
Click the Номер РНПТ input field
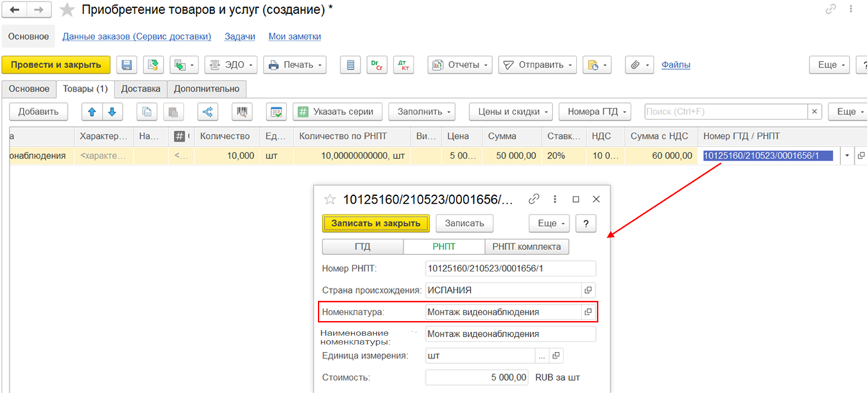coord(511,269)
